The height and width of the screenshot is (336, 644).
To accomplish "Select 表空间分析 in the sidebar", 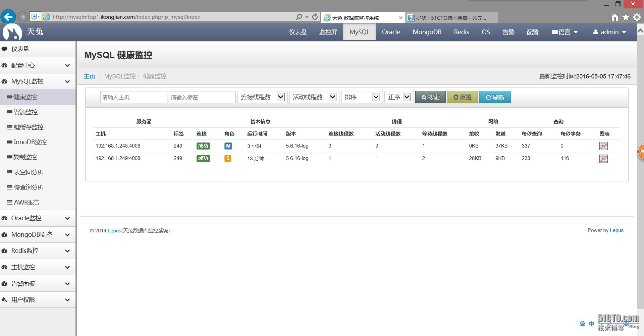I will point(38,172).
